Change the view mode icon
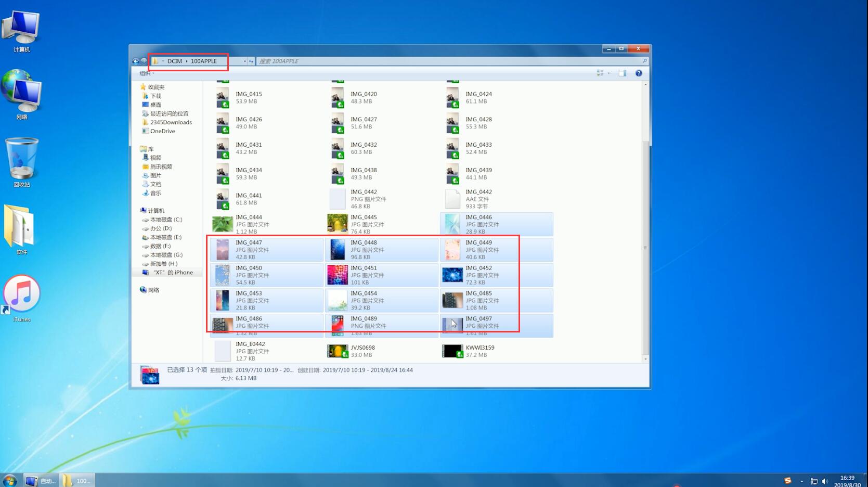Image resolution: width=868 pixels, height=487 pixels. (x=600, y=73)
